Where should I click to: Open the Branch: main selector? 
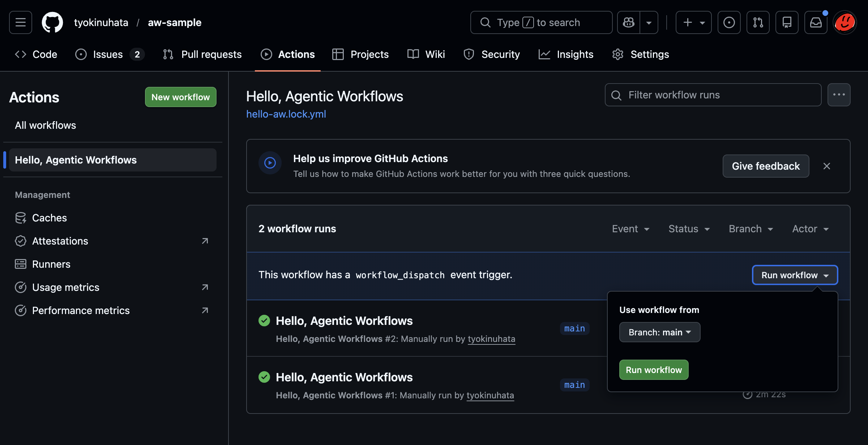click(x=659, y=332)
